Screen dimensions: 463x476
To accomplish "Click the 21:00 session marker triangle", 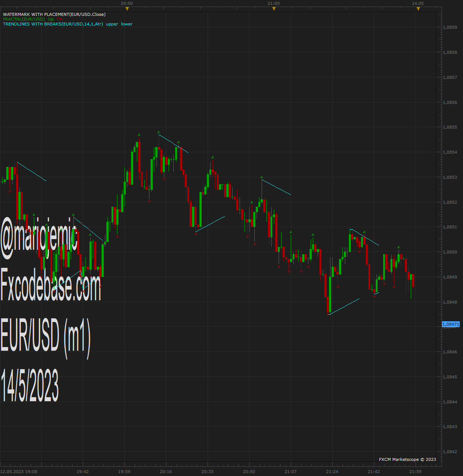I will pyautogui.click(x=274, y=9).
